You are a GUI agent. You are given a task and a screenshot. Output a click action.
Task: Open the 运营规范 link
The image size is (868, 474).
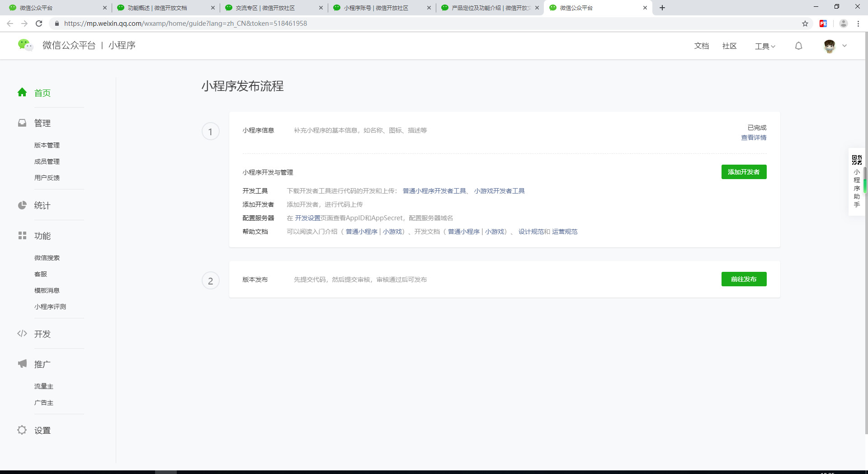coord(565,232)
